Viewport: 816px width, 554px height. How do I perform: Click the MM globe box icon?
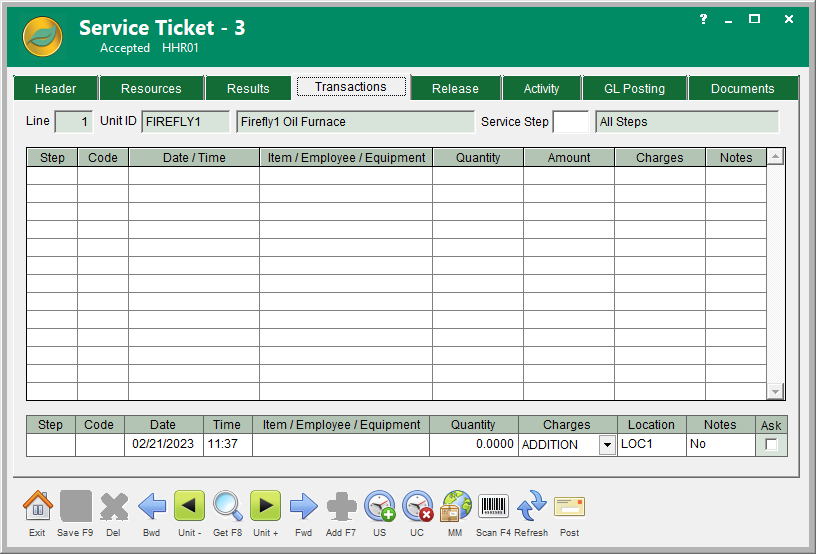pos(455,506)
